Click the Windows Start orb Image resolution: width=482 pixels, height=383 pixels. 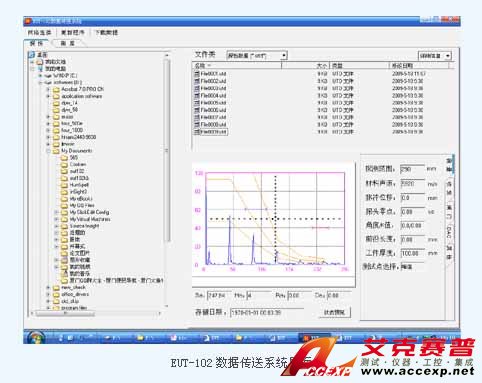(36, 337)
